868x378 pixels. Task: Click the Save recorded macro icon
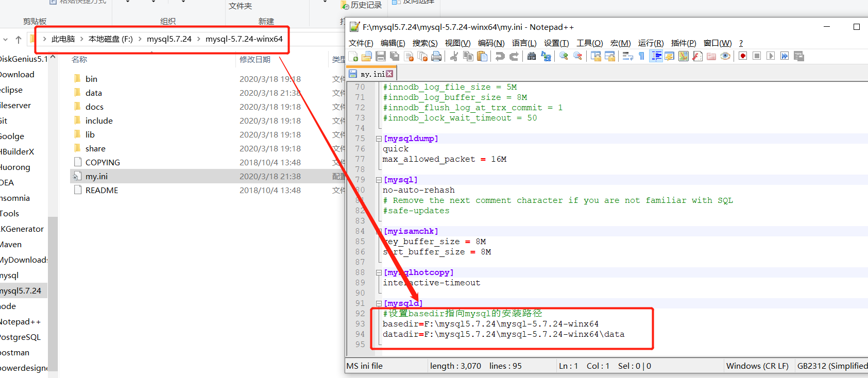click(x=799, y=56)
